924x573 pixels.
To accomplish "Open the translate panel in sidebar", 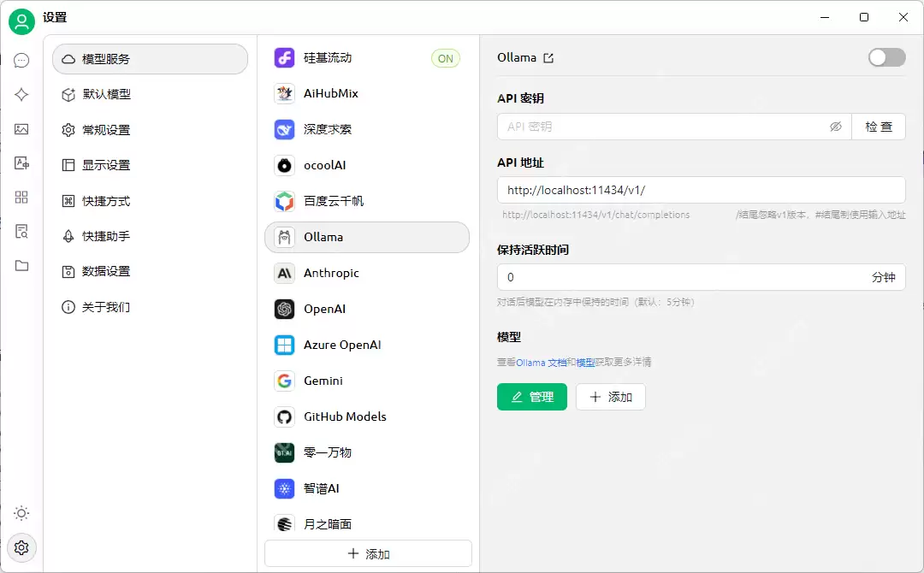I will (x=21, y=162).
